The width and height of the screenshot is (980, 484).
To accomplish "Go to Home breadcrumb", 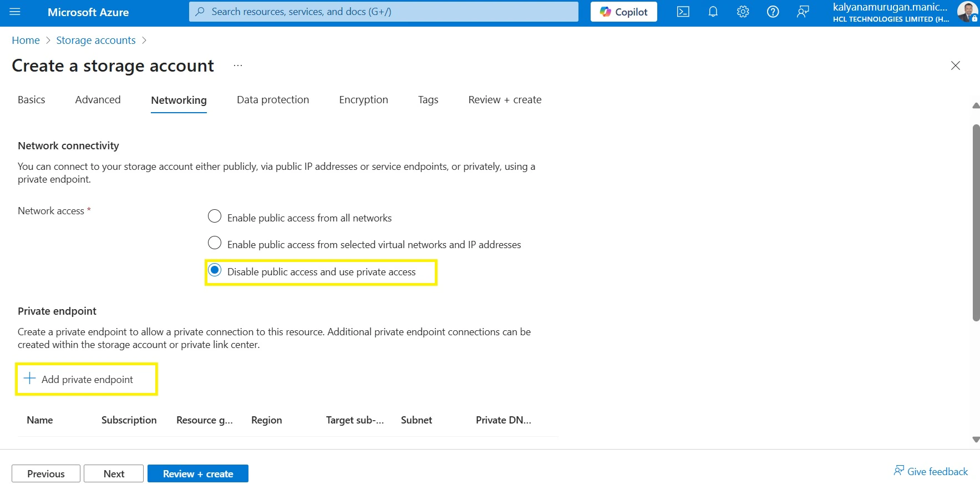I will pyautogui.click(x=26, y=40).
